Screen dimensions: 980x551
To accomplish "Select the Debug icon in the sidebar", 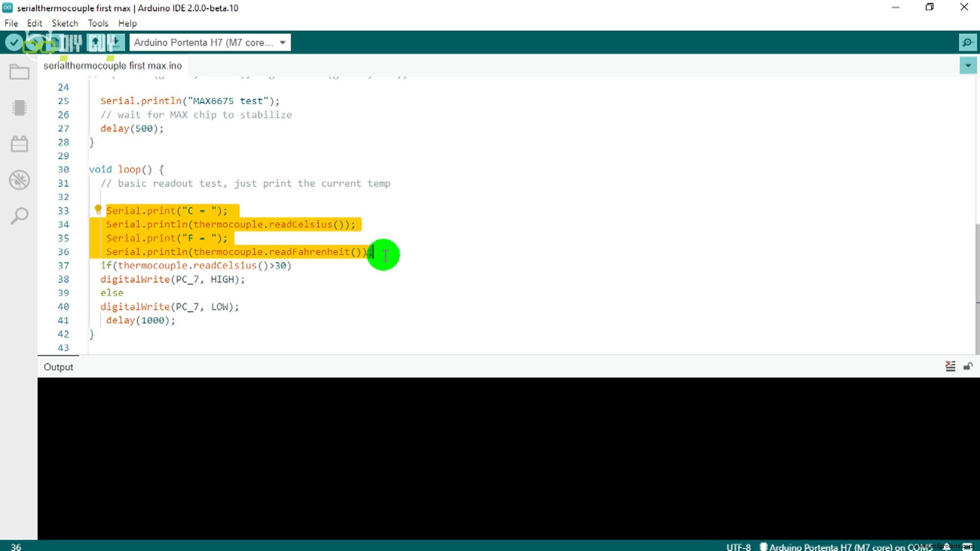I will [x=19, y=180].
